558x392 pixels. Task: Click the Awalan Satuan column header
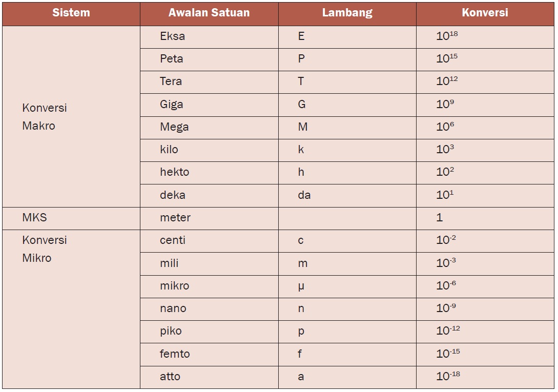pos(209,13)
